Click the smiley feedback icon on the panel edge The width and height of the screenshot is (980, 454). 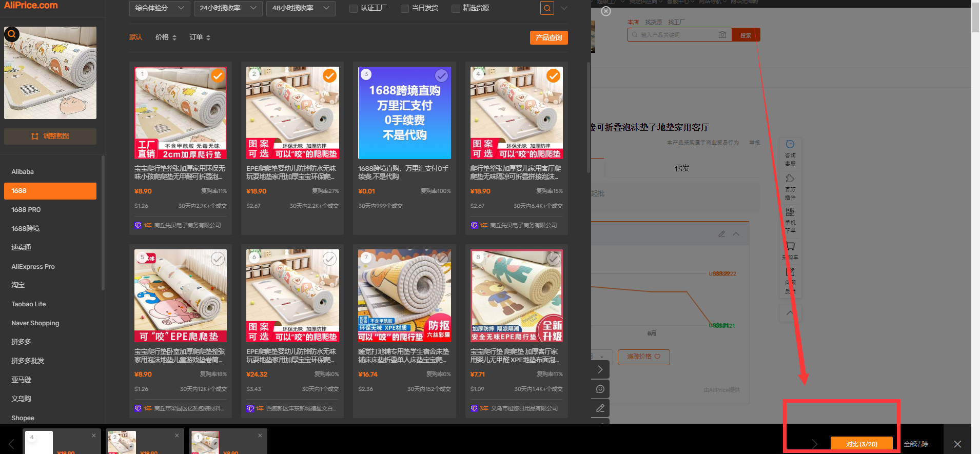(x=600, y=389)
